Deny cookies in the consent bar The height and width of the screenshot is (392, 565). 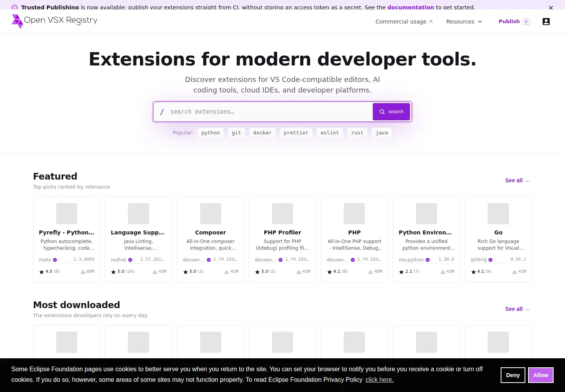point(513,375)
